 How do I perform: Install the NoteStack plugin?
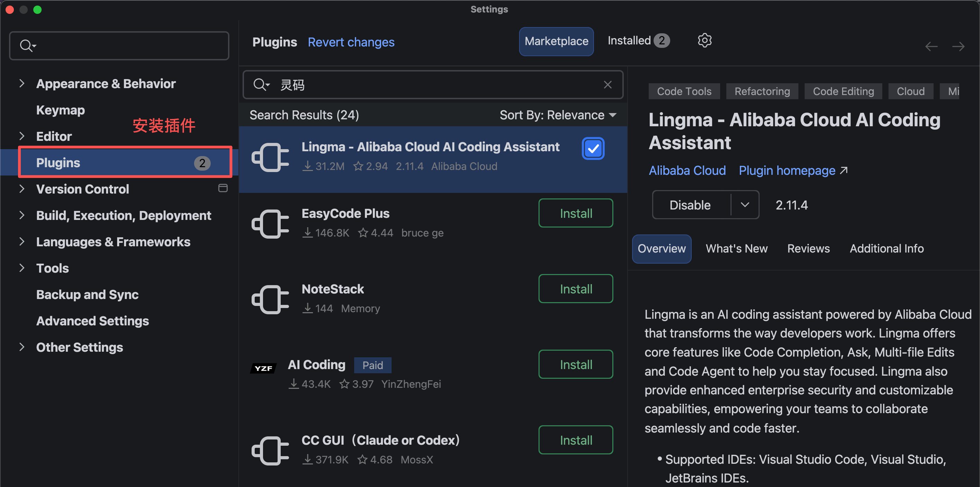pos(576,289)
